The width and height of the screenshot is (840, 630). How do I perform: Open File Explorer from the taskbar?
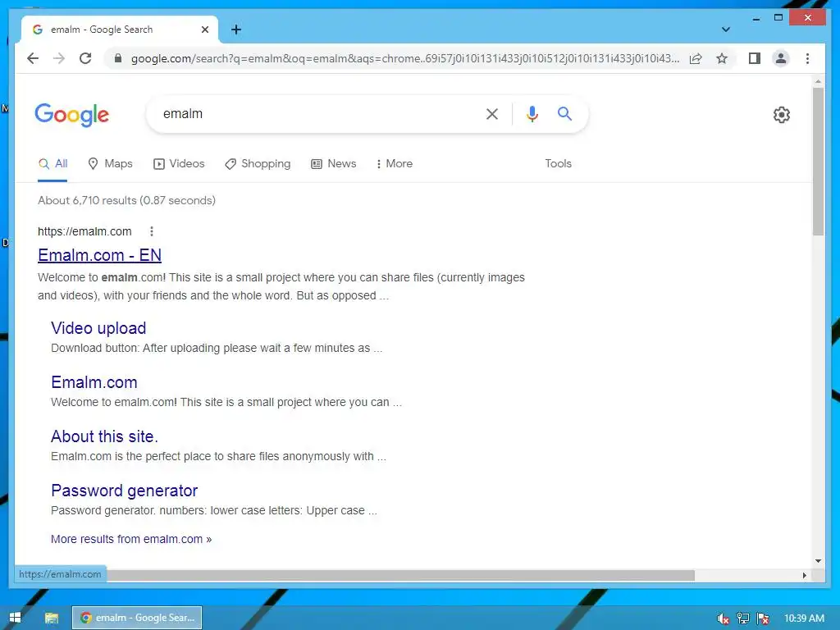tap(52, 618)
